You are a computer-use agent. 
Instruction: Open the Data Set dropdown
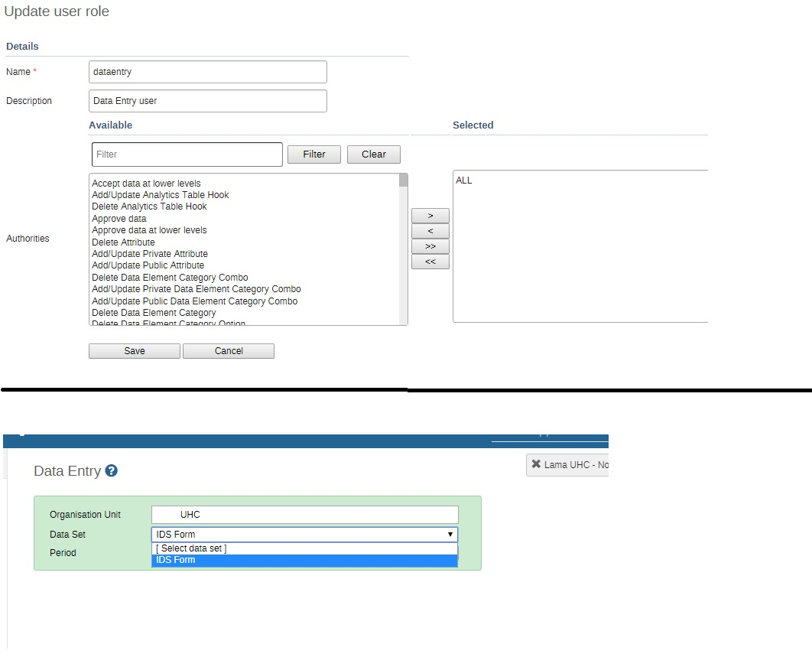304,535
